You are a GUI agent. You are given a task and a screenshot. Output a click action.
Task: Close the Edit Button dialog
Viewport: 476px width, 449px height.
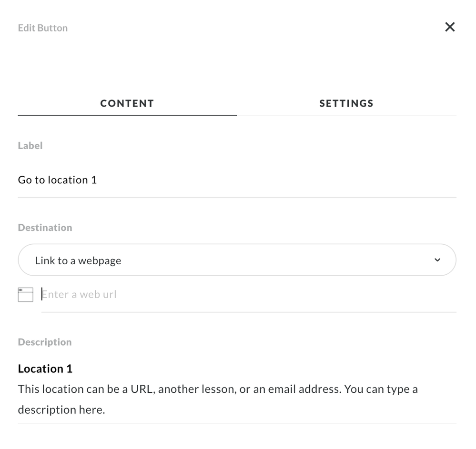(450, 27)
